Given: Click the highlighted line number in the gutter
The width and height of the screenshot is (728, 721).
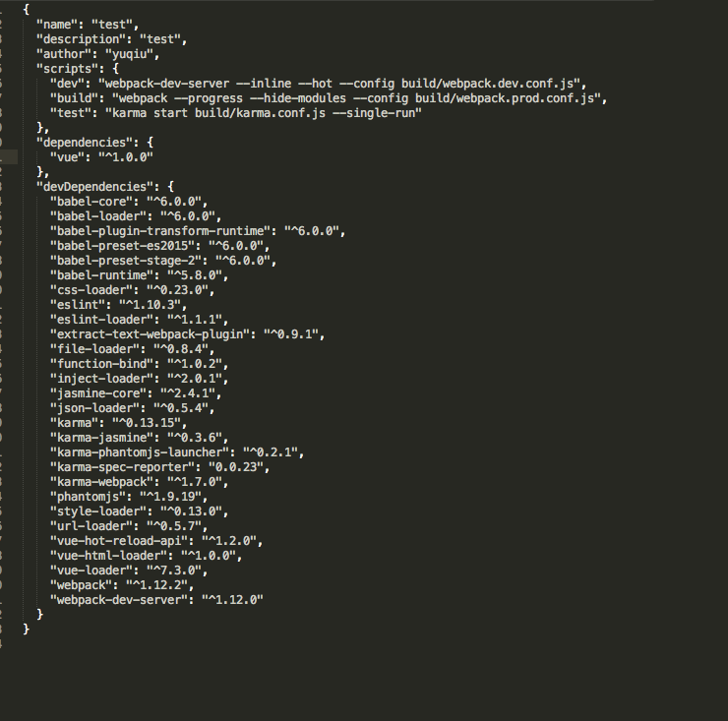Looking at the screenshot, I should coord(9,157).
